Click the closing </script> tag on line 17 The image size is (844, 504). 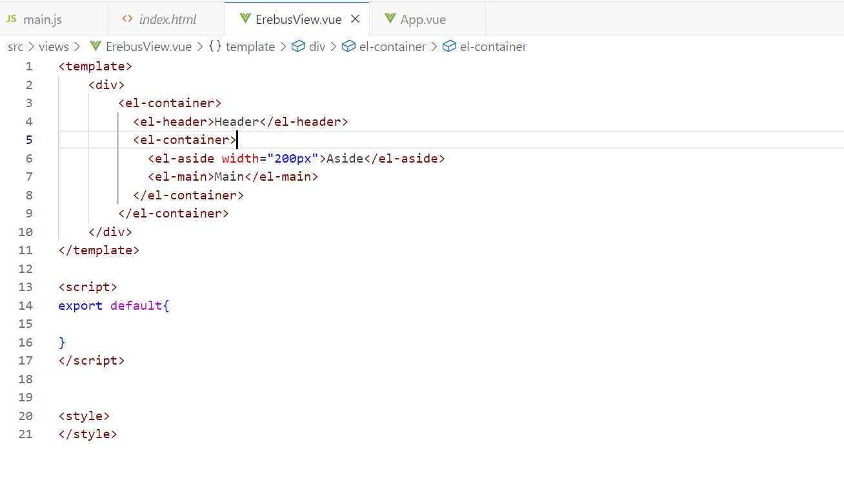[92, 361]
